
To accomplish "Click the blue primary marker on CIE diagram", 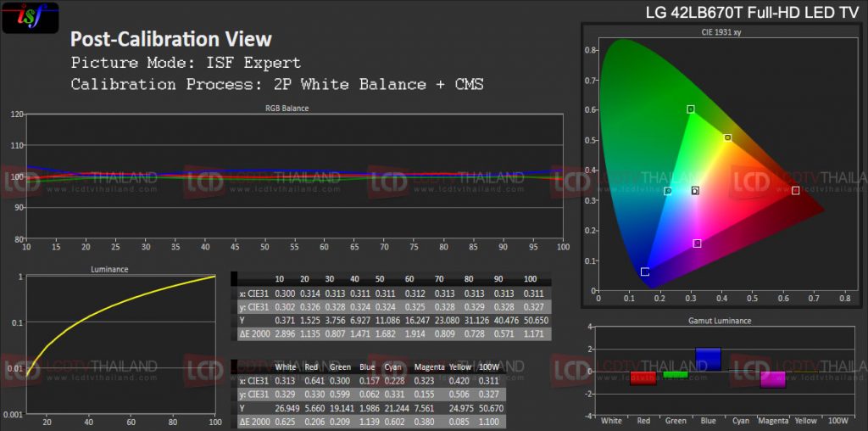I will (x=645, y=271).
